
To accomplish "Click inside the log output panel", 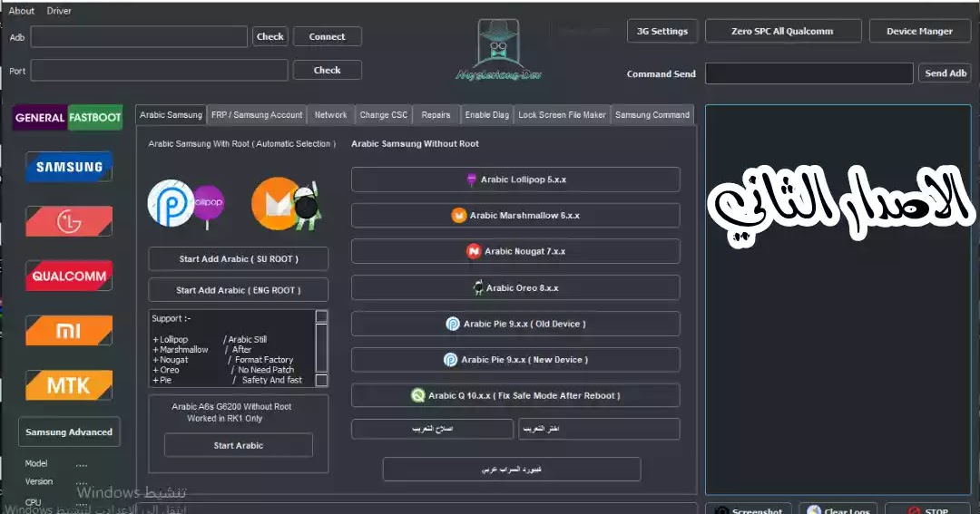I will (x=838, y=300).
